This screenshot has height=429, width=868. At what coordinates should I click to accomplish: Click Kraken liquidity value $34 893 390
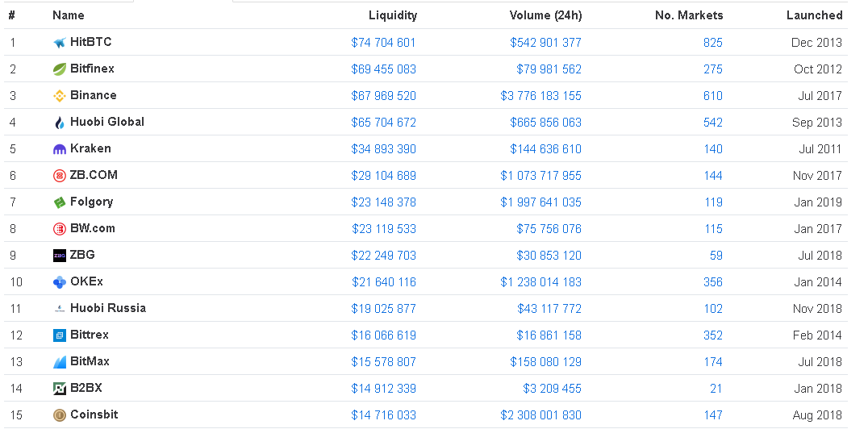[x=383, y=149]
